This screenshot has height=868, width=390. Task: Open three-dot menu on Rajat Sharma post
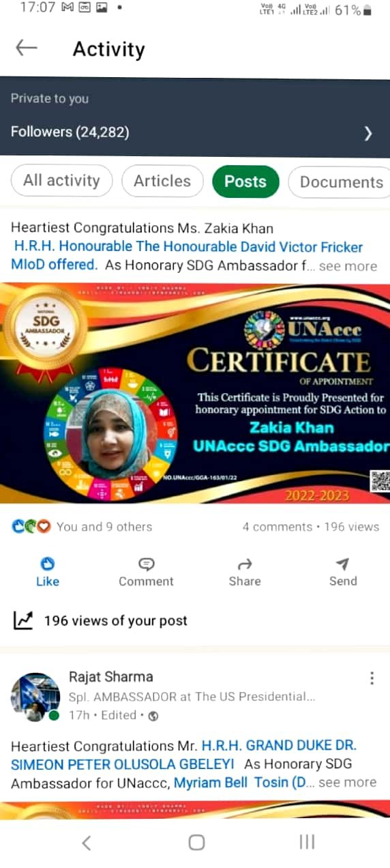coord(372,678)
